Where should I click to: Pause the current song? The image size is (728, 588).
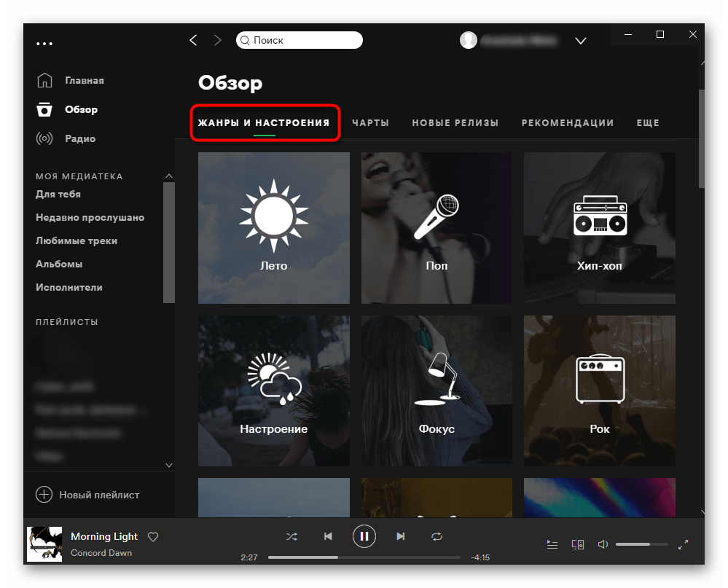click(x=364, y=537)
